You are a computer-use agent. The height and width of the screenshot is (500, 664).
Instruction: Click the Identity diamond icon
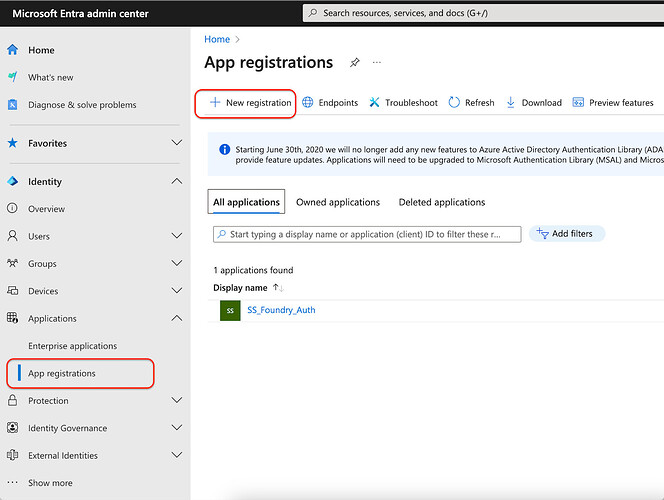pos(13,182)
